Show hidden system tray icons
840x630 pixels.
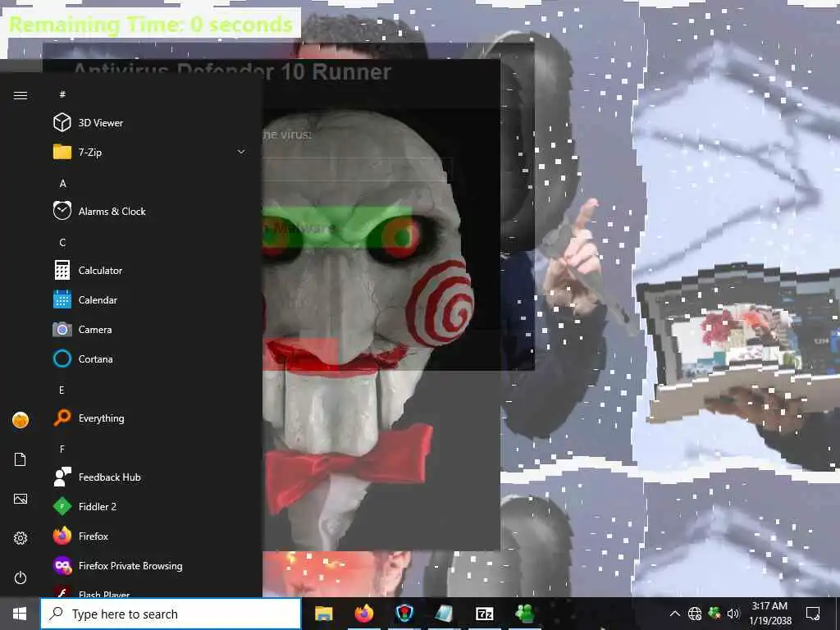(x=675, y=614)
